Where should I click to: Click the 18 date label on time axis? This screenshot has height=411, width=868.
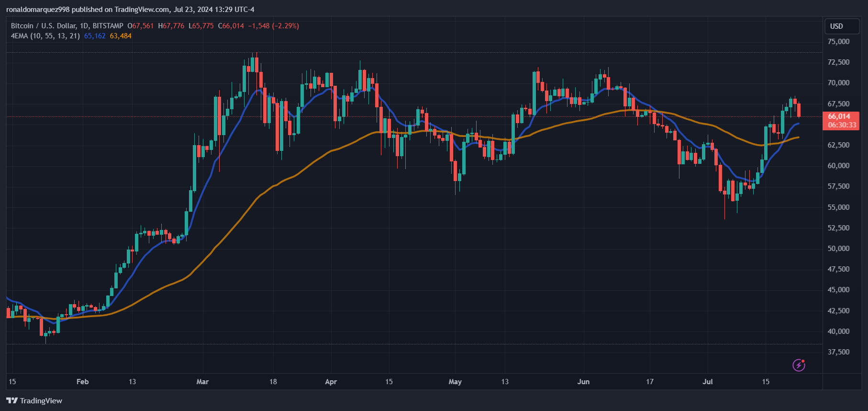pyautogui.click(x=273, y=382)
